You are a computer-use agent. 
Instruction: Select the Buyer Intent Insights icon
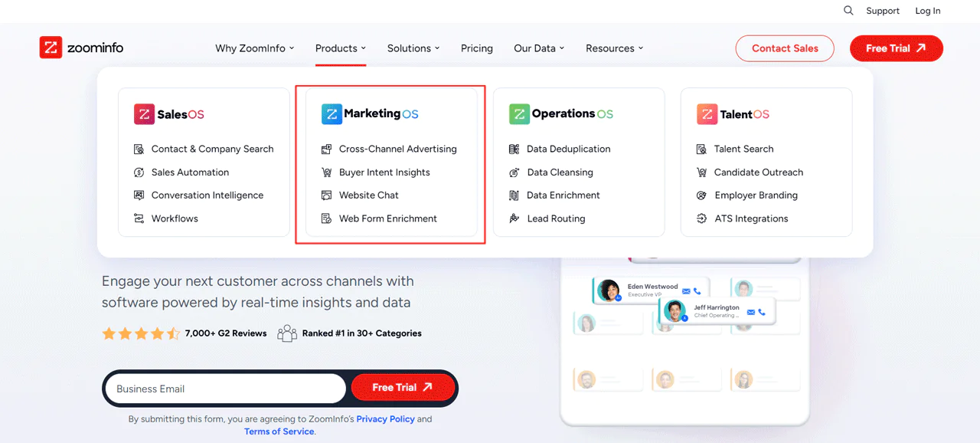coord(327,172)
